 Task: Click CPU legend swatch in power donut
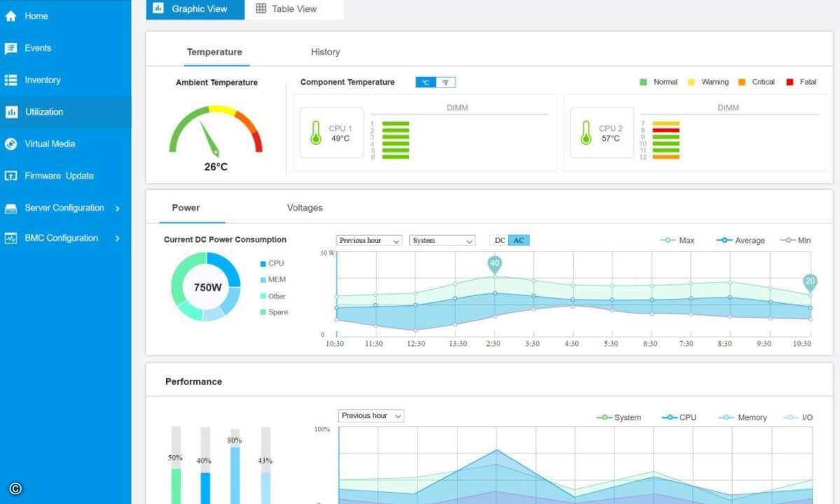pos(263,264)
